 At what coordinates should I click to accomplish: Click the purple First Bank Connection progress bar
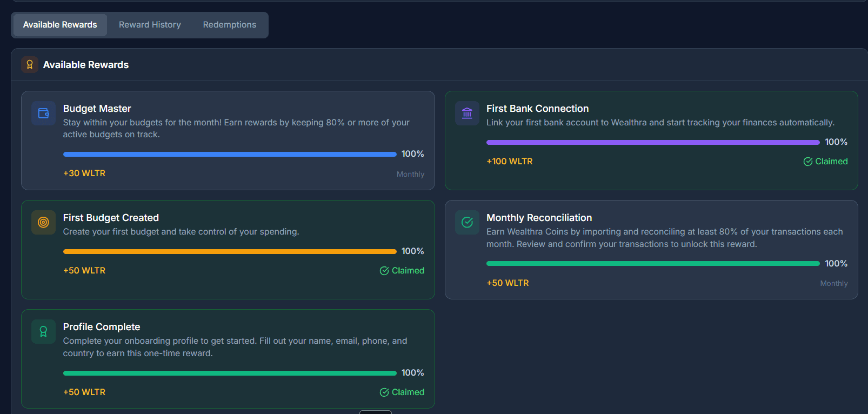coord(653,143)
